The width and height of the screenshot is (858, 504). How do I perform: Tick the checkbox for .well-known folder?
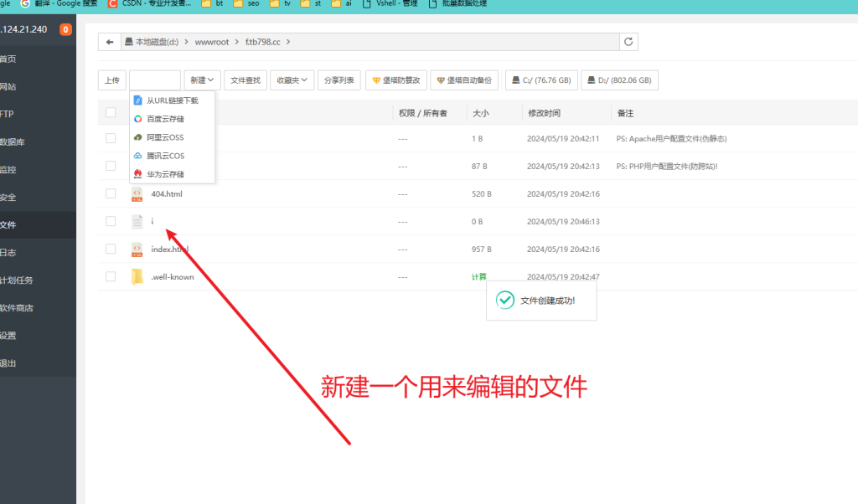tap(111, 277)
